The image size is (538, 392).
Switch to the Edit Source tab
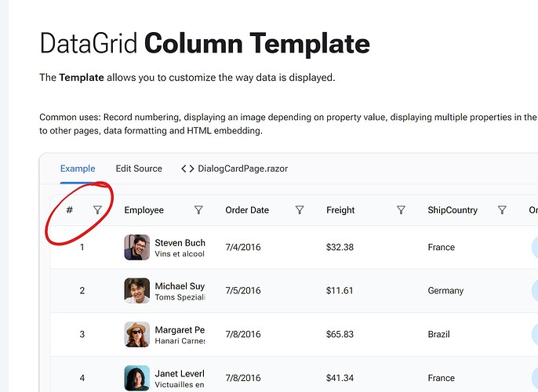(139, 169)
